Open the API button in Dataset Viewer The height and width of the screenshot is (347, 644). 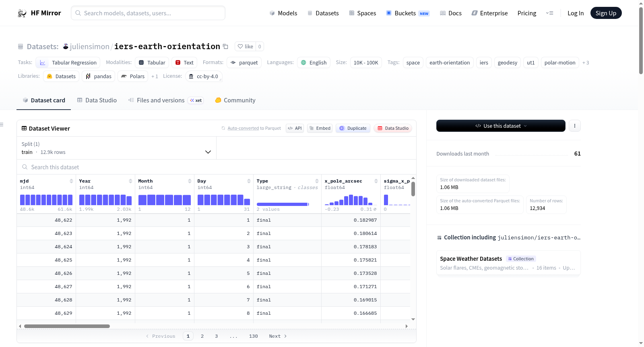295,128
